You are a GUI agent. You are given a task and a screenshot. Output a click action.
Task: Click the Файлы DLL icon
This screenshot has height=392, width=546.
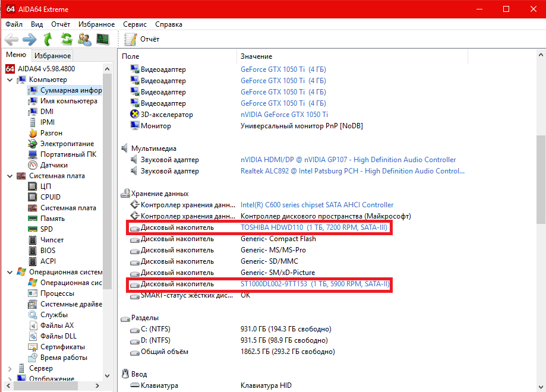click(33, 336)
